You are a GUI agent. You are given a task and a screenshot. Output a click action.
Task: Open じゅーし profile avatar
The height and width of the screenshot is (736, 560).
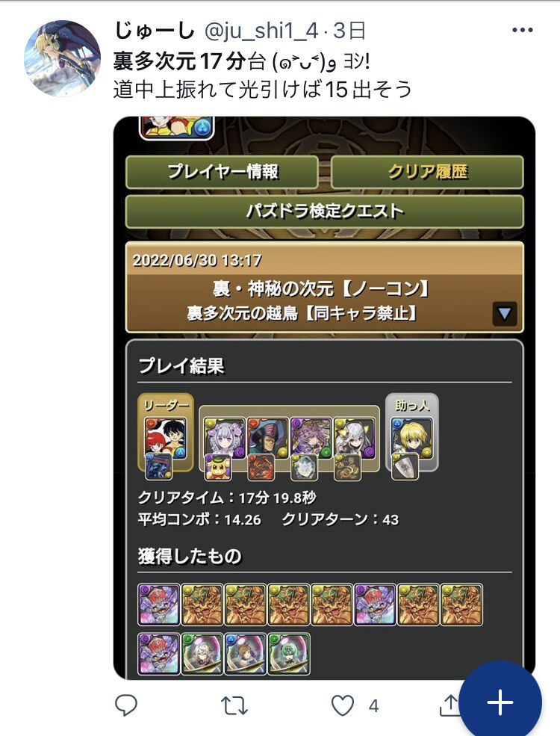[x=62, y=58]
